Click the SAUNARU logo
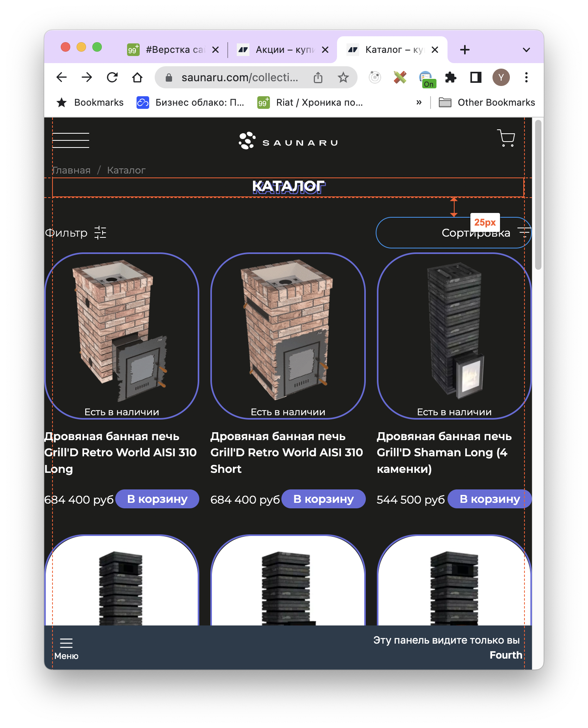Image resolution: width=588 pixels, height=728 pixels. [288, 141]
